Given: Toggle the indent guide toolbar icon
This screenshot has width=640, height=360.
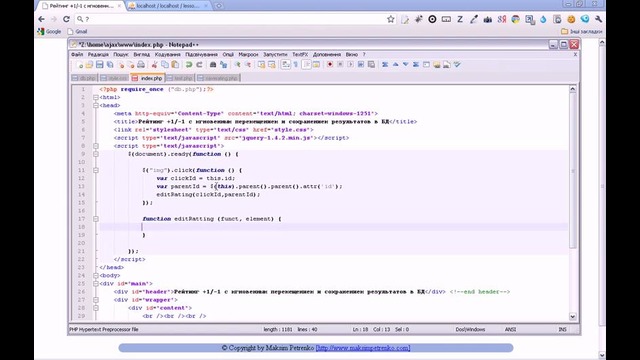Looking at the screenshot, I should (x=306, y=65).
